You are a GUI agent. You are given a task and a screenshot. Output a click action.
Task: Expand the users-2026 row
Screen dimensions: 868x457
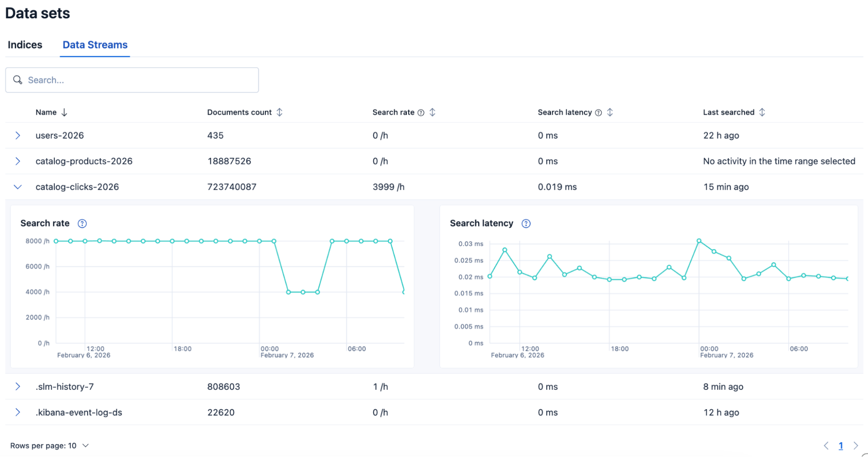tap(18, 135)
